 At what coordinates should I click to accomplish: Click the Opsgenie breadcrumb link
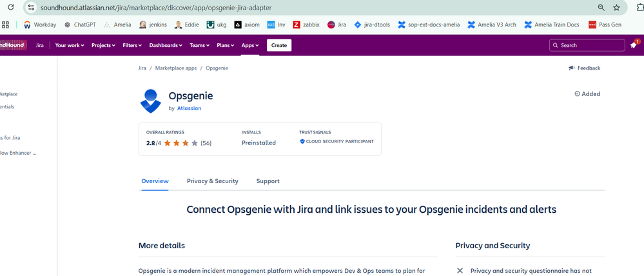pos(217,68)
